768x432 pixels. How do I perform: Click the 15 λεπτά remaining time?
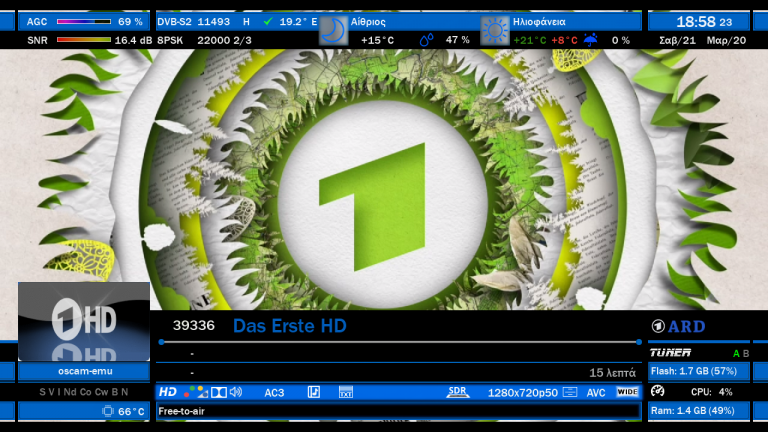point(612,373)
